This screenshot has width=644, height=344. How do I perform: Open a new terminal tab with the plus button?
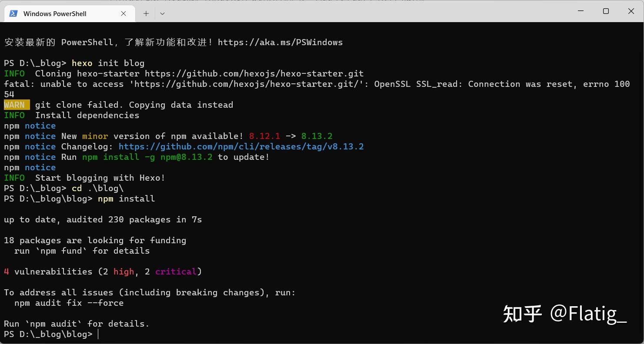pos(146,13)
